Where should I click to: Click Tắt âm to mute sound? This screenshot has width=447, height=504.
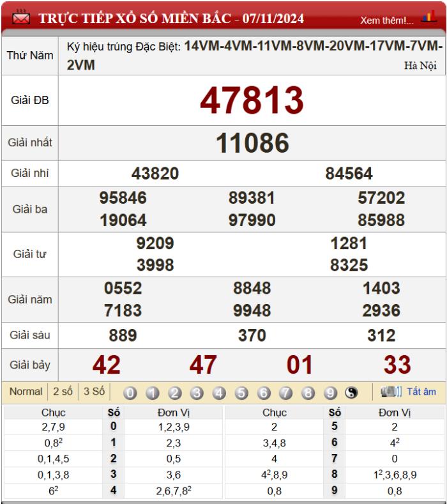point(421,392)
